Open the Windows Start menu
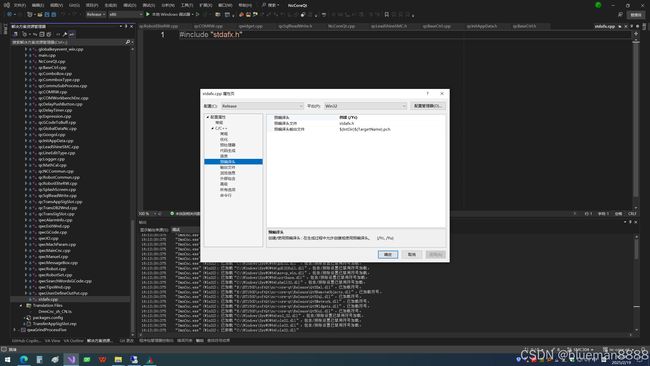Screen dimensions: 650x366 (x=7, y=359)
